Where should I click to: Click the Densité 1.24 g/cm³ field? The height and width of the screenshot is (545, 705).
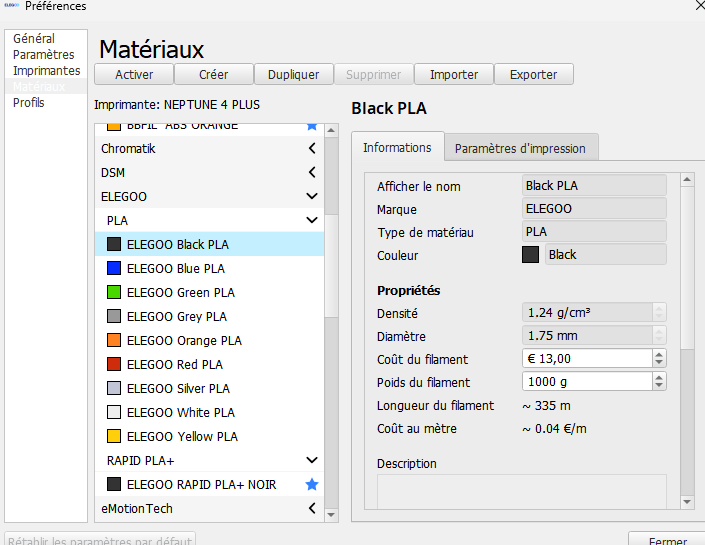tap(587, 313)
